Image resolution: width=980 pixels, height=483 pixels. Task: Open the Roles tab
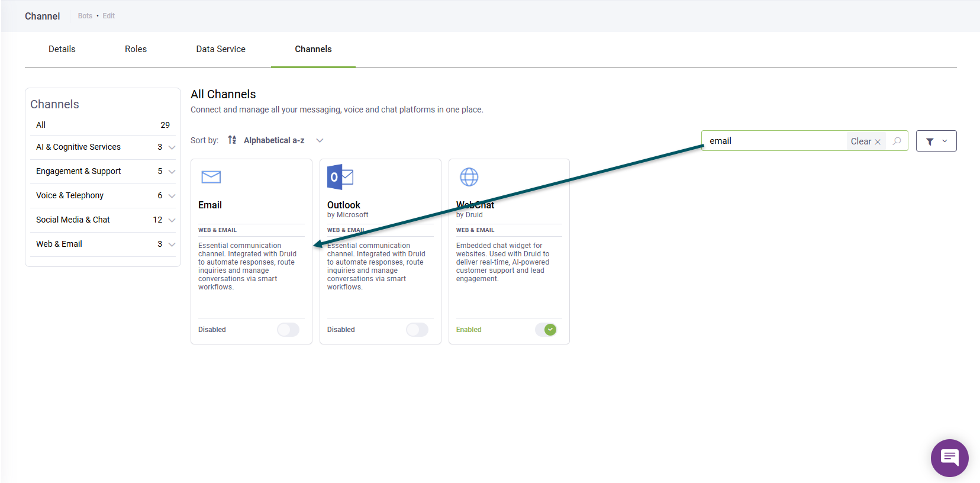click(x=136, y=49)
